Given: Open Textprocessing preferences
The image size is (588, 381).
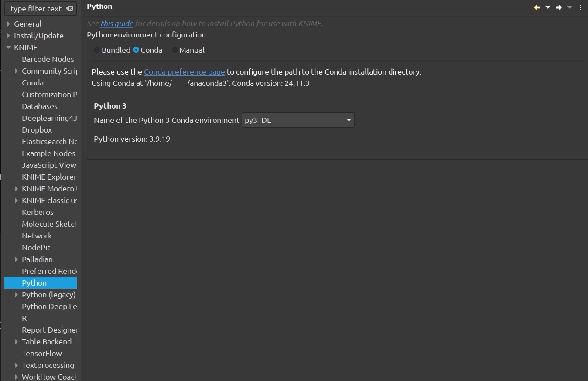Looking at the screenshot, I should pyautogui.click(x=48, y=365).
